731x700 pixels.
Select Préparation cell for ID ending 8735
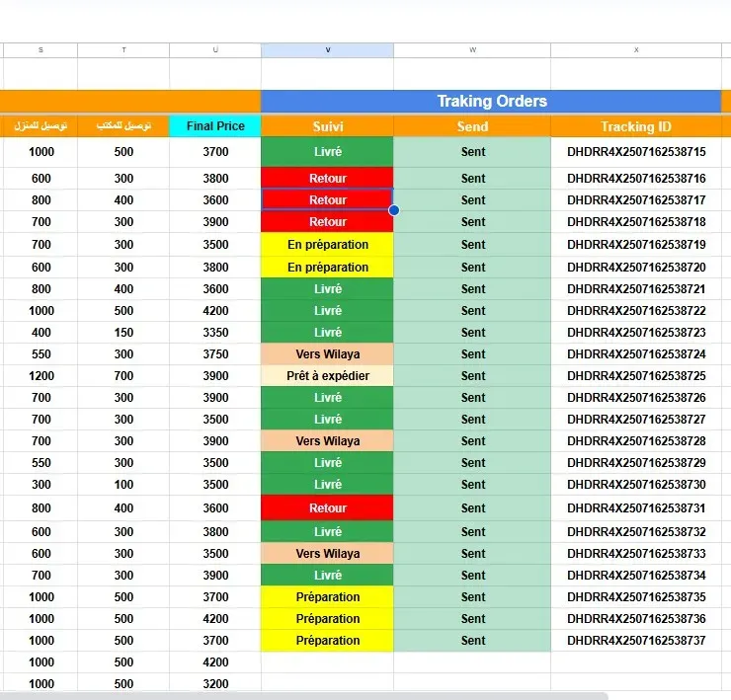coord(327,597)
